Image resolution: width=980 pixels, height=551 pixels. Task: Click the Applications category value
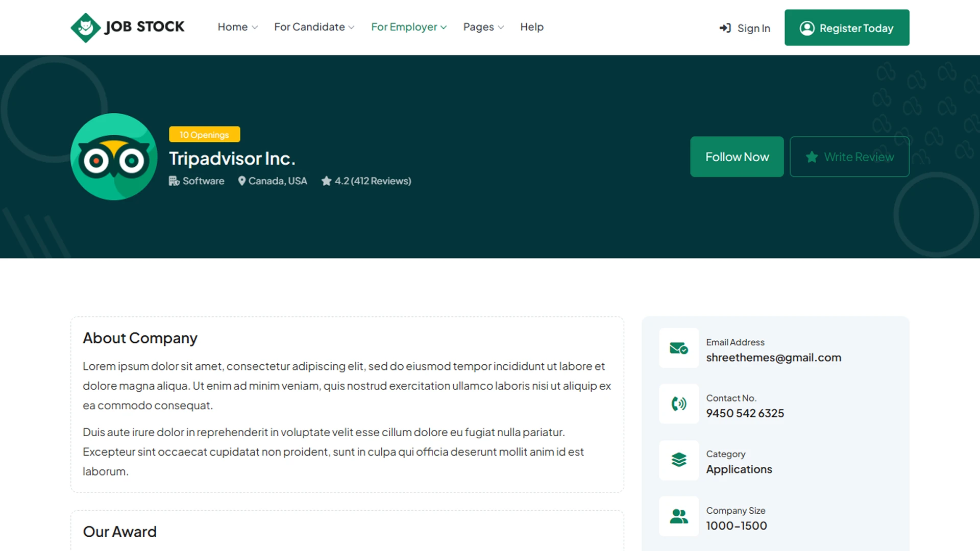coord(739,469)
